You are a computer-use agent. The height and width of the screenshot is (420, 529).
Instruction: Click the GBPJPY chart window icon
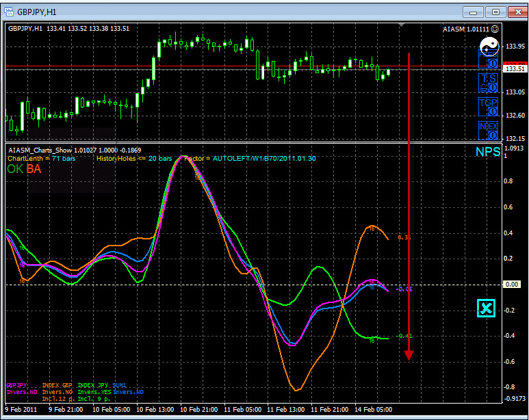click(9, 12)
